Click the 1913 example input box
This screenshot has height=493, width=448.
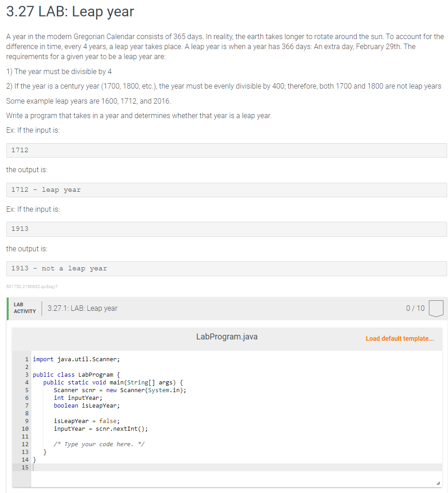(x=226, y=229)
